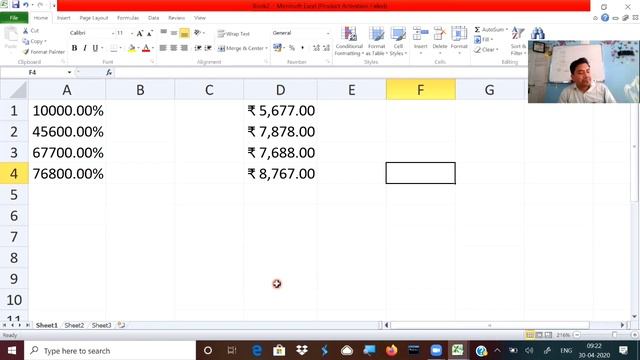Viewport: 640px width, 360px height.
Task: Save the workbook from Quick Access Toolbar
Action: click(16, 5)
